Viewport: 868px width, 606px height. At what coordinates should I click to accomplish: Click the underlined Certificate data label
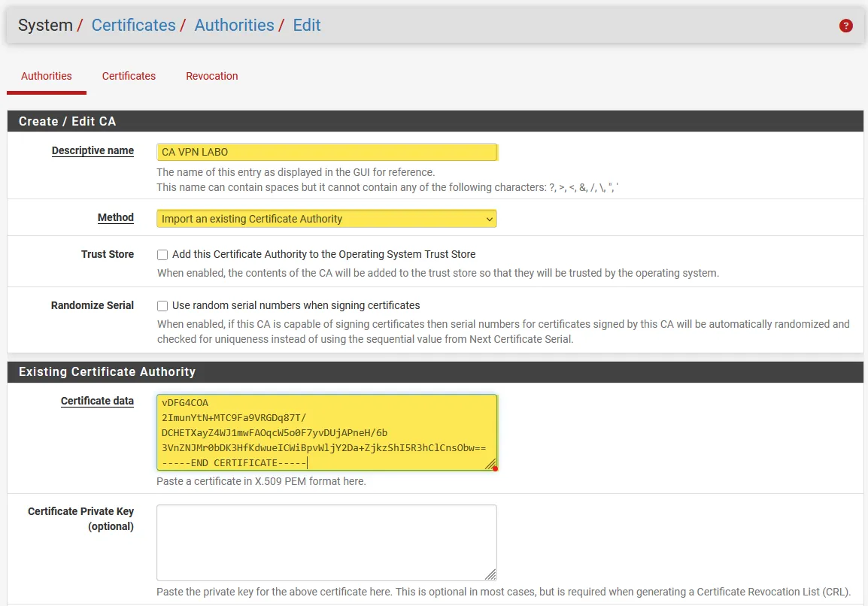click(x=97, y=401)
